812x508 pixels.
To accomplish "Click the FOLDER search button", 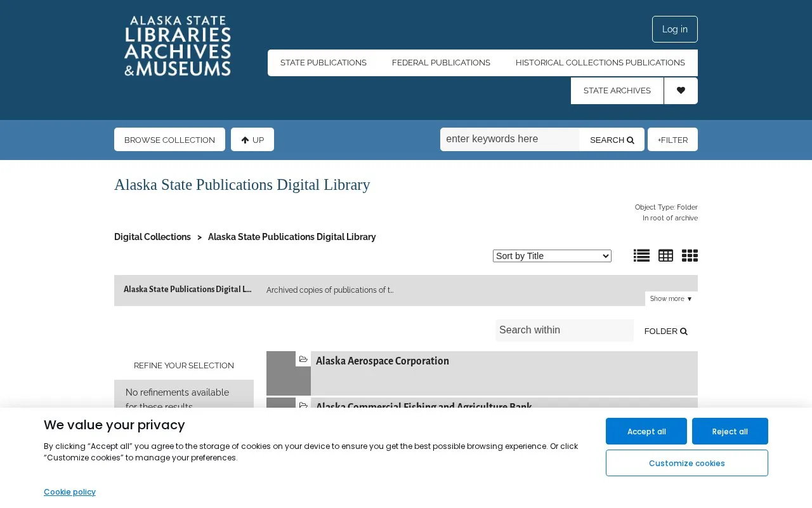I will (665, 331).
